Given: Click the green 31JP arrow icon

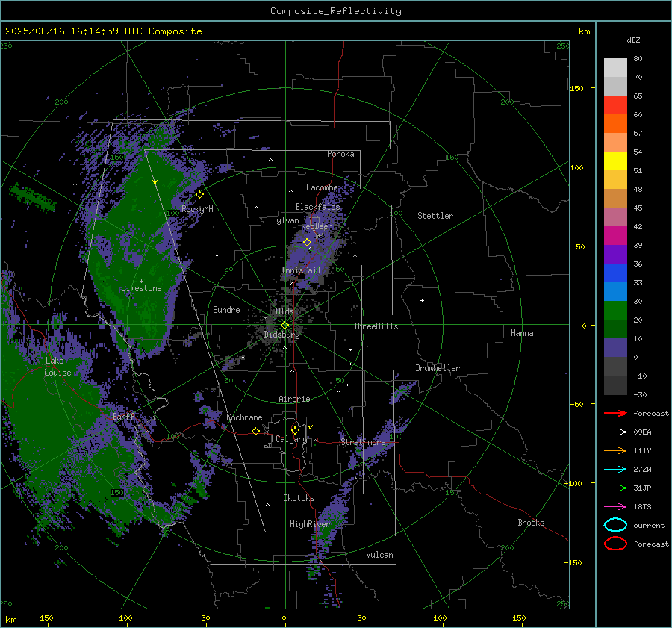Looking at the screenshot, I should pyautogui.click(x=615, y=488).
